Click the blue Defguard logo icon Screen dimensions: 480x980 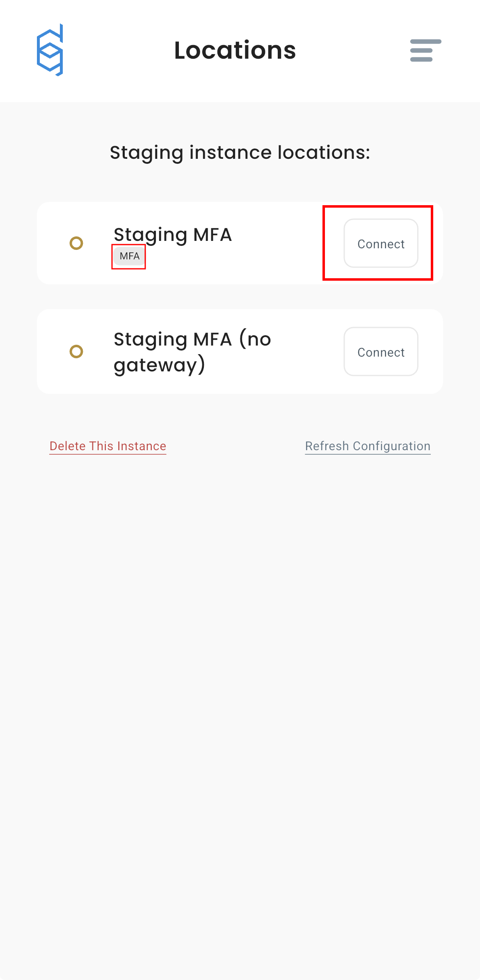pyautogui.click(x=50, y=50)
